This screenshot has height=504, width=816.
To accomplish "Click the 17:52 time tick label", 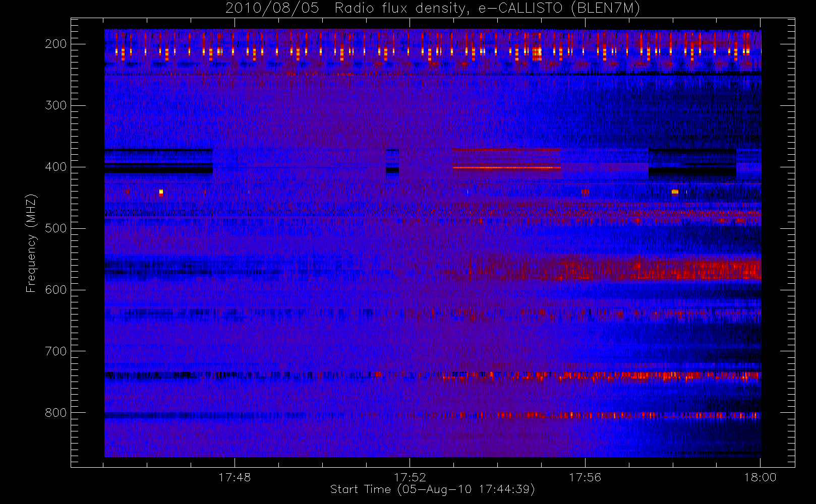I will tap(410, 477).
